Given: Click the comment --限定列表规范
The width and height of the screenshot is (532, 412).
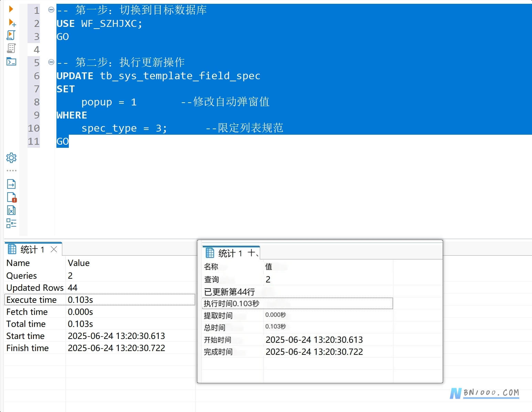Looking at the screenshot, I should pyautogui.click(x=244, y=128).
